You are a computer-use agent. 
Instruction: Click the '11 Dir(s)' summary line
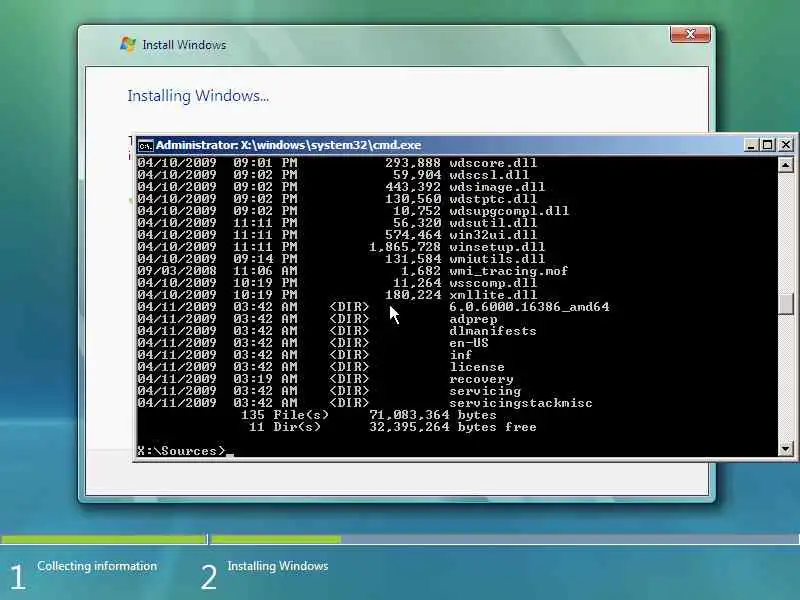392,427
